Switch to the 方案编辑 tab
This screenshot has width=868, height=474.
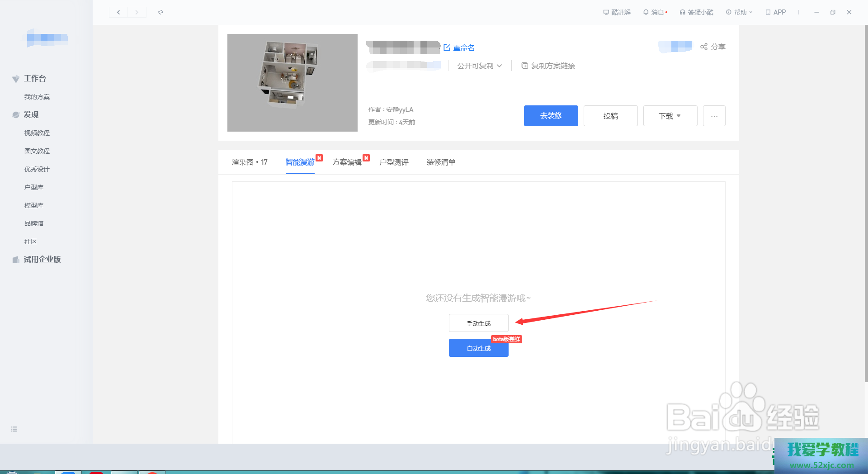click(347, 162)
